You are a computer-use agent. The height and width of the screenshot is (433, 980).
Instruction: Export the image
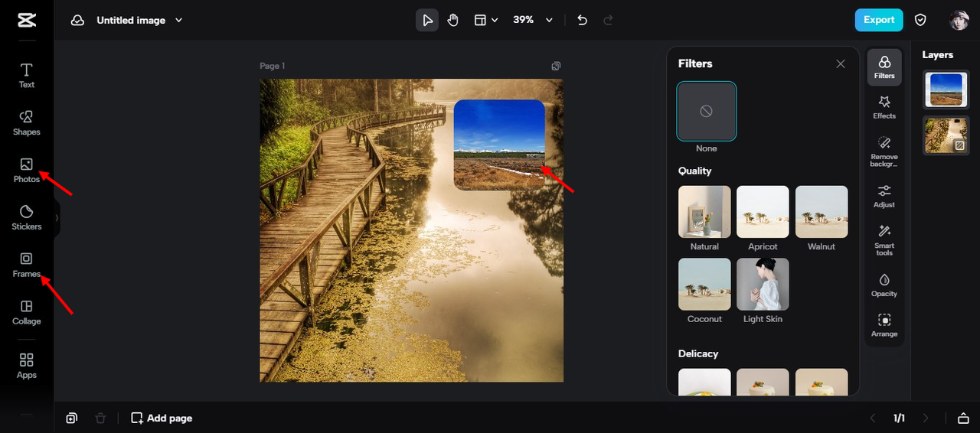coord(879,20)
